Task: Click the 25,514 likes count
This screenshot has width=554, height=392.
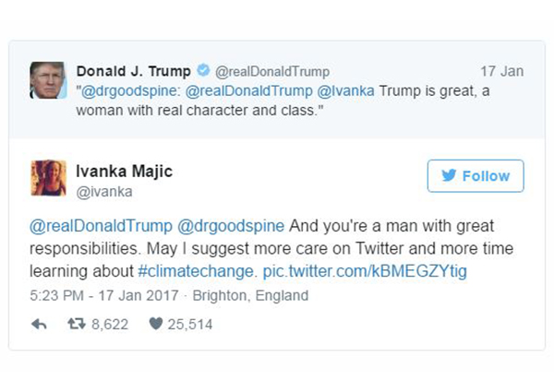Action: click(x=191, y=324)
